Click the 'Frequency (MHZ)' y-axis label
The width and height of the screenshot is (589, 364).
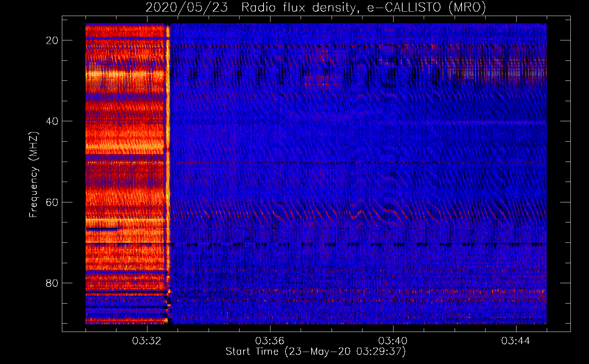coord(33,175)
